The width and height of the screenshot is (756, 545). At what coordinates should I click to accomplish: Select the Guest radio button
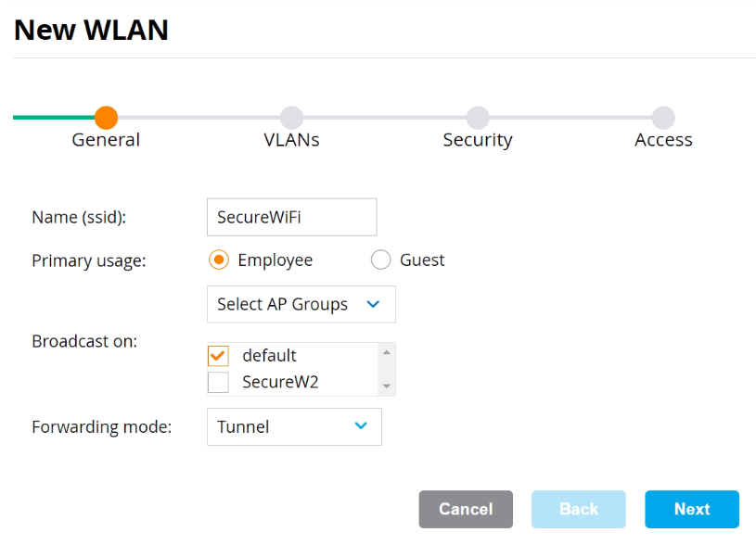380,260
